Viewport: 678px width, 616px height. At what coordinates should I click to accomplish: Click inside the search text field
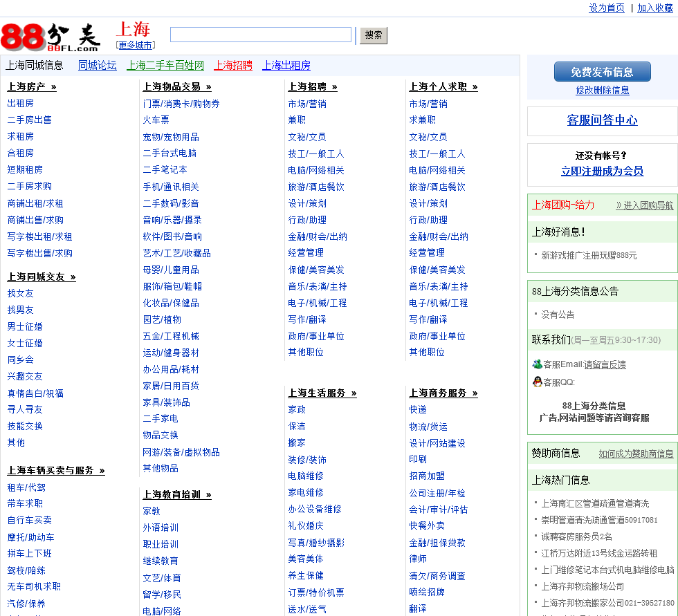pyautogui.click(x=261, y=35)
